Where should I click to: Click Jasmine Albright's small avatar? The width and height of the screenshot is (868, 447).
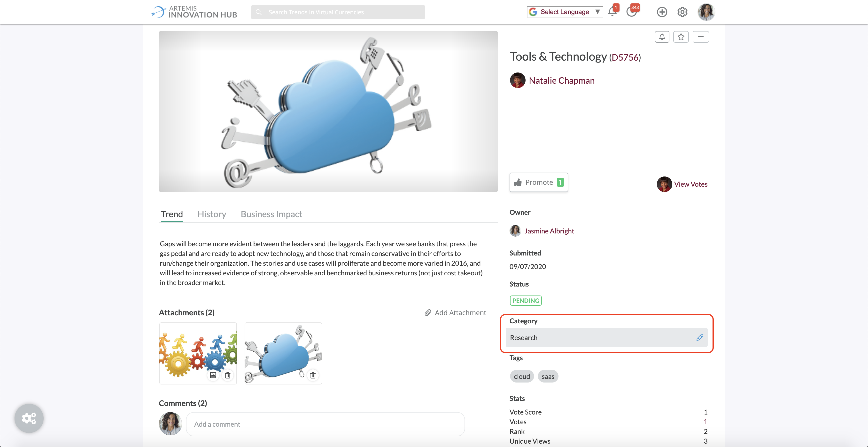click(515, 231)
